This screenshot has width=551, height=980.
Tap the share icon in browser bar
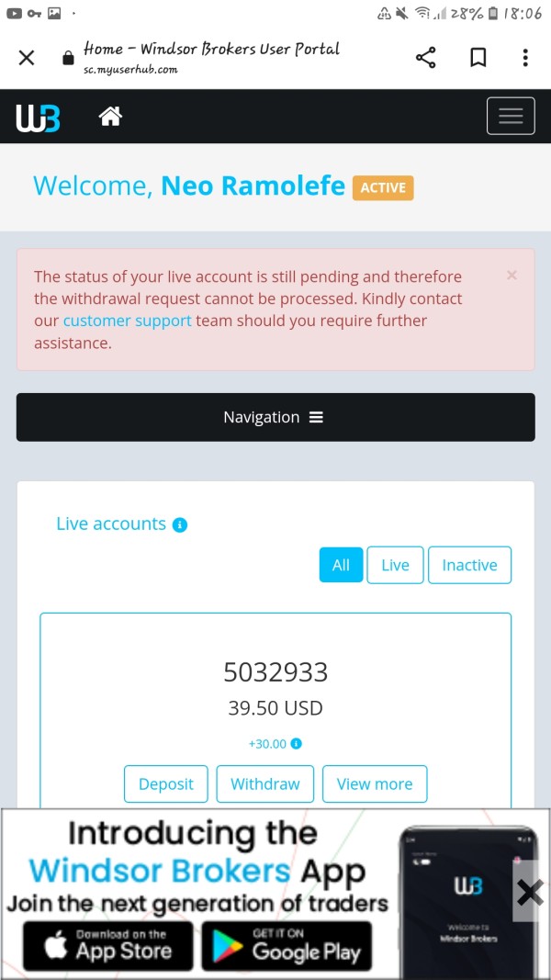pyautogui.click(x=425, y=58)
